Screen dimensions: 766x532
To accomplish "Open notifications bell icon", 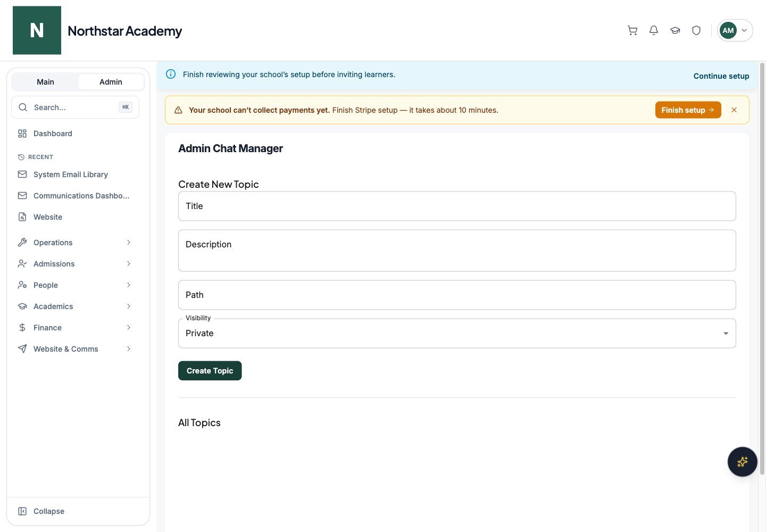I will pyautogui.click(x=654, y=30).
